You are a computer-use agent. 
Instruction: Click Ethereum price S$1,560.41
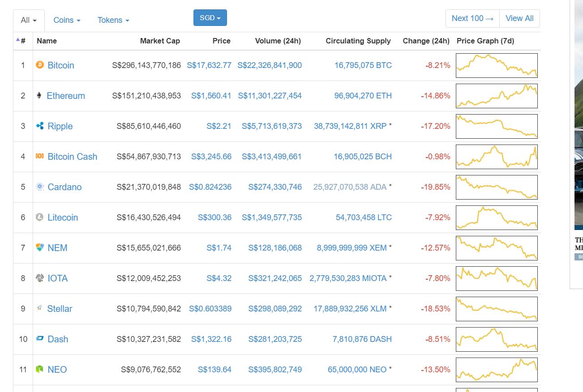point(211,96)
